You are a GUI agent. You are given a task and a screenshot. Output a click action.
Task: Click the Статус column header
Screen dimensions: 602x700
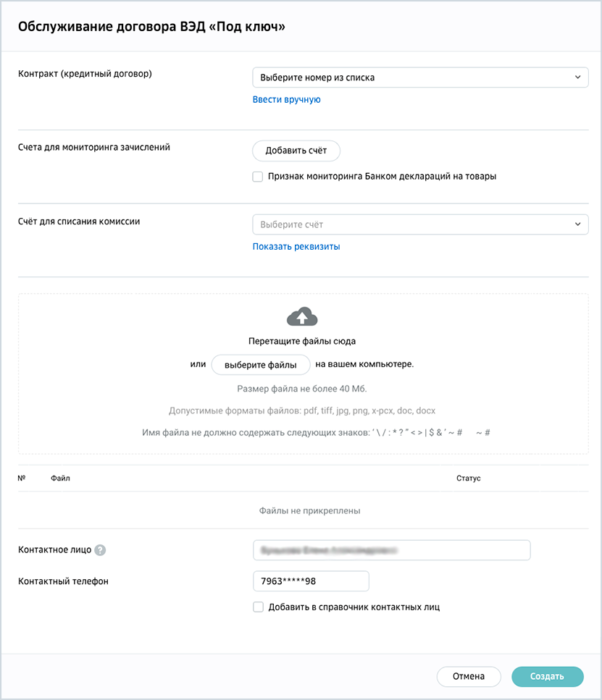click(469, 478)
